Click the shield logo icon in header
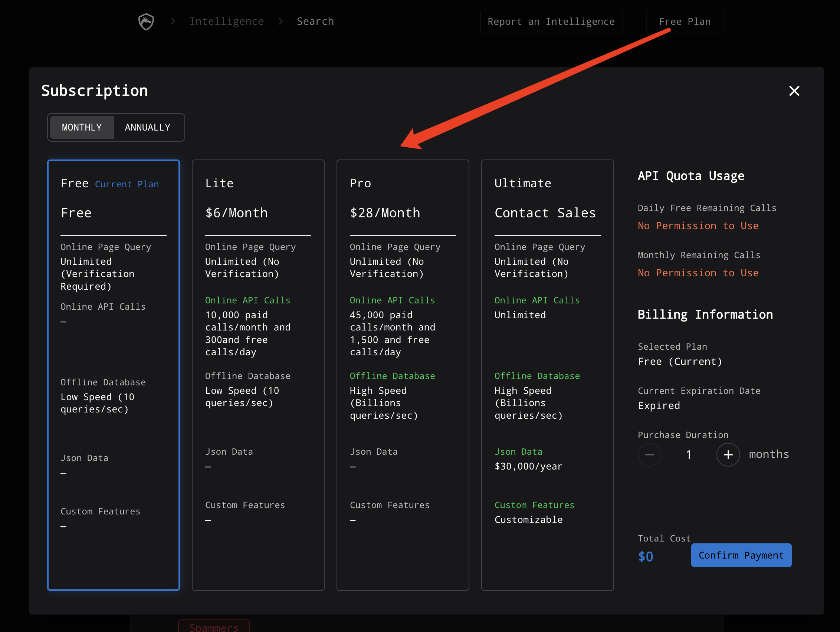 (x=146, y=22)
